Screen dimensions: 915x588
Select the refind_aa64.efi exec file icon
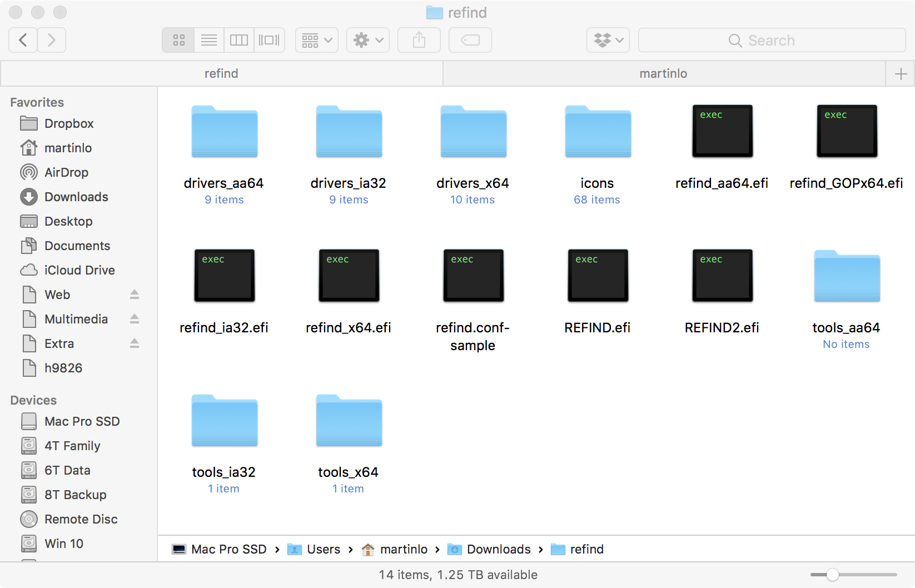[x=723, y=131]
